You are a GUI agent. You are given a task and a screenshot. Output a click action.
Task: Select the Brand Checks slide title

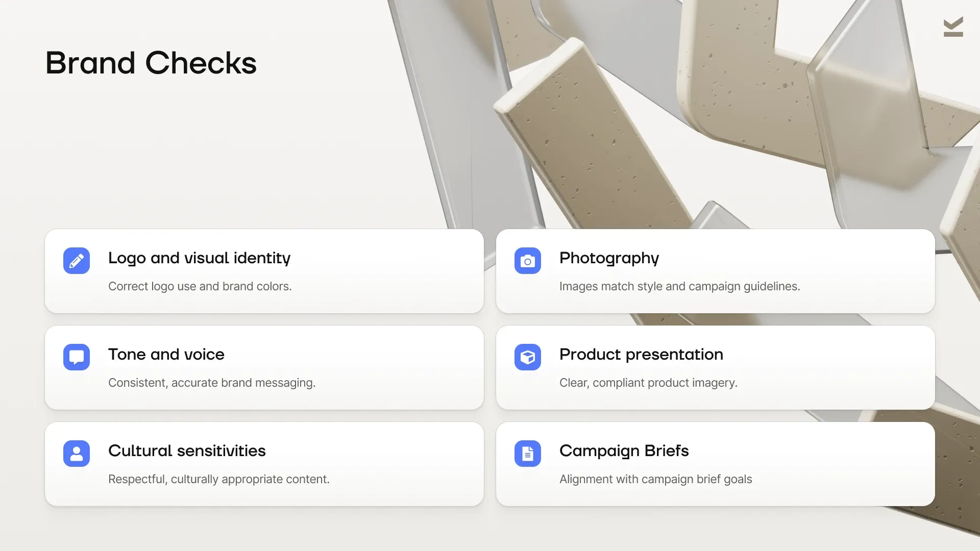tap(151, 63)
